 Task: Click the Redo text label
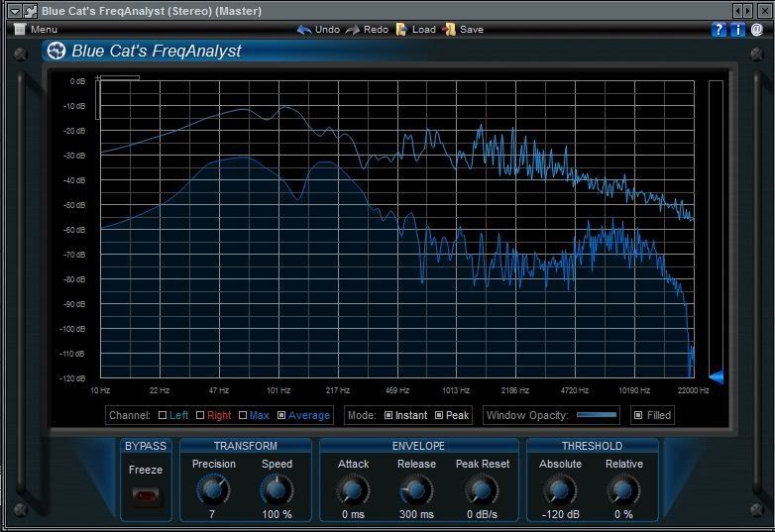376,30
